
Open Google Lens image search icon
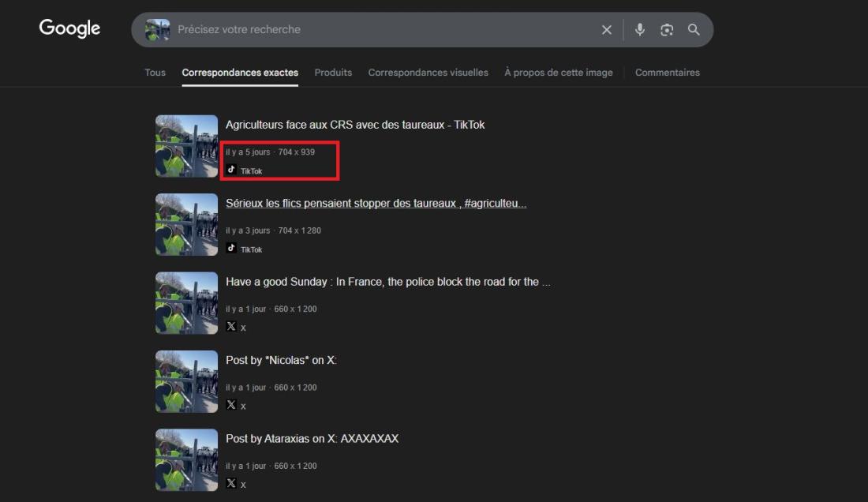pyautogui.click(x=667, y=30)
